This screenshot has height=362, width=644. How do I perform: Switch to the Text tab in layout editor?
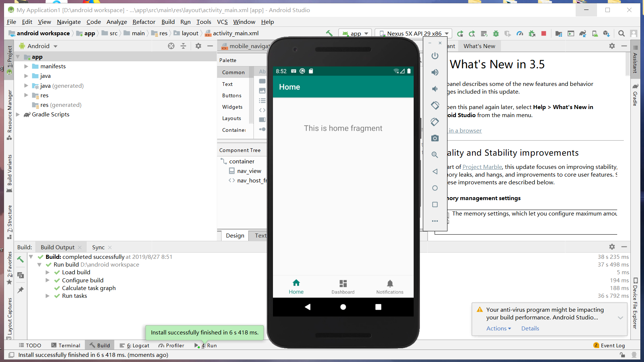coord(261,235)
